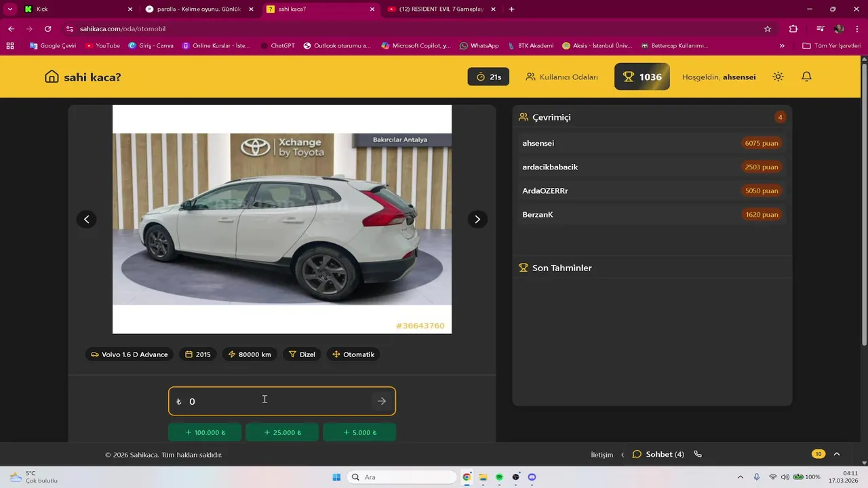Open the ChatGPT bookmark
The image size is (868, 488).
[277, 46]
